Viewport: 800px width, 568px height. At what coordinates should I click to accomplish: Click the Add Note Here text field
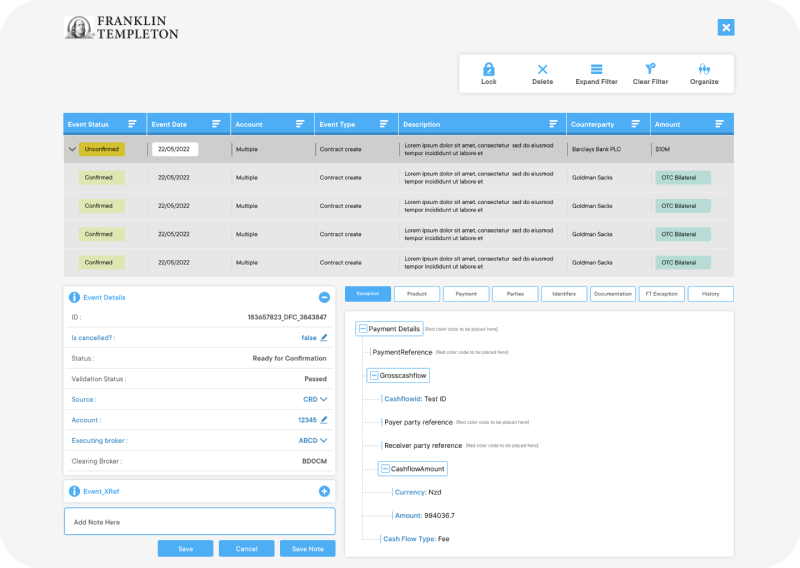200,522
